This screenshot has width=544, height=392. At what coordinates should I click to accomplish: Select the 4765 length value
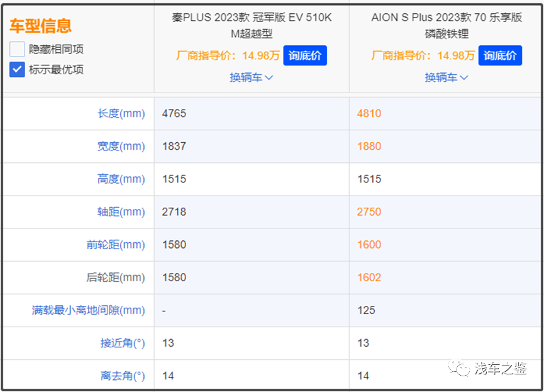174,113
